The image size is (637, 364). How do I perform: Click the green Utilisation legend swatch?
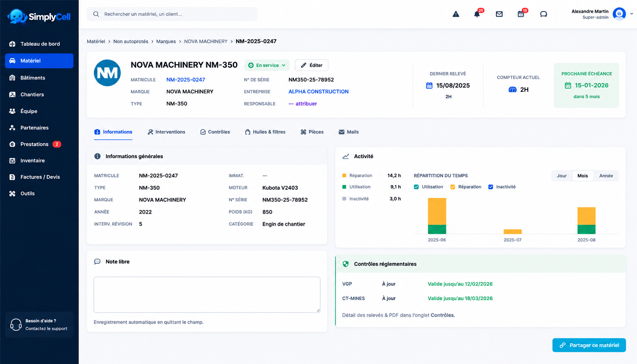(x=344, y=187)
